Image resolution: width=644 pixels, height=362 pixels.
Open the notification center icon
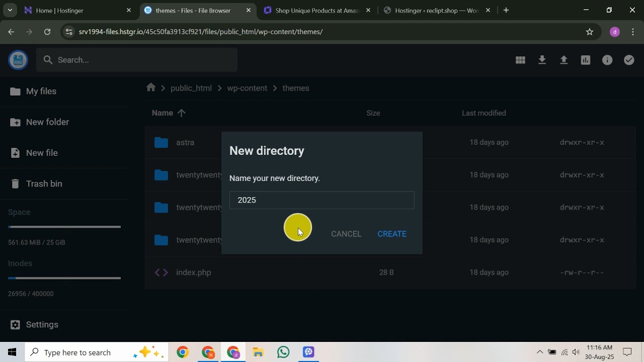click(627, 352)
